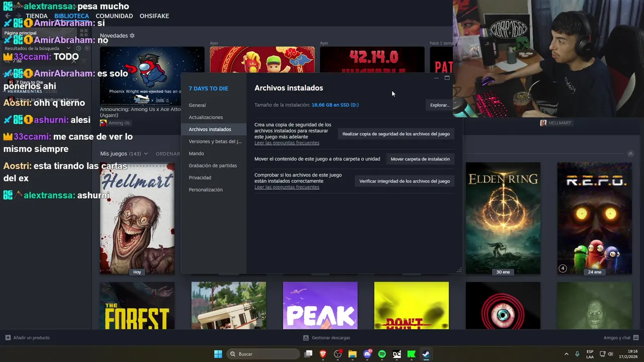Open the Windows Start menu

(x=218, y=354)
